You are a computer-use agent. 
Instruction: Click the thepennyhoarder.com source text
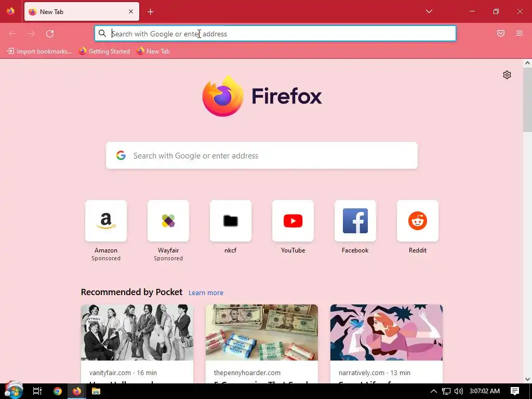click(x=247, y=373)
